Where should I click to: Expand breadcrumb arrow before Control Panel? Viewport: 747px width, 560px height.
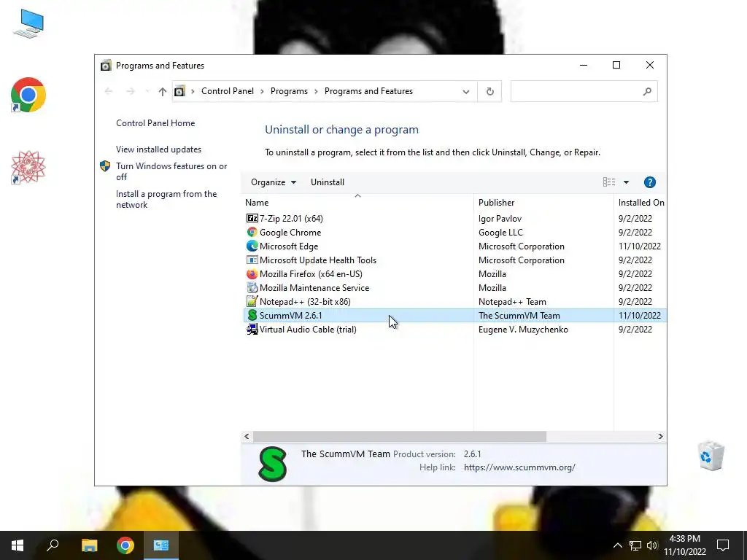pyautogui.click(x=193, y=91)
